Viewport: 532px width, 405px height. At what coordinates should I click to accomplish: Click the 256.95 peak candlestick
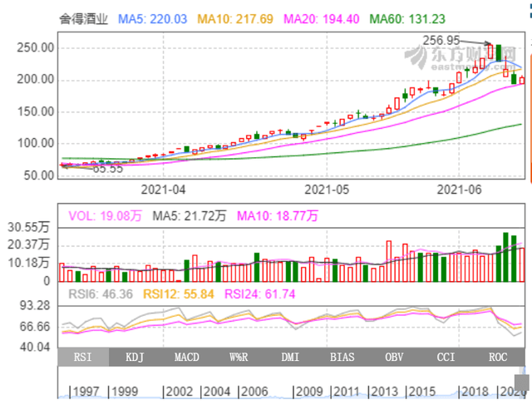click(490, 51)
